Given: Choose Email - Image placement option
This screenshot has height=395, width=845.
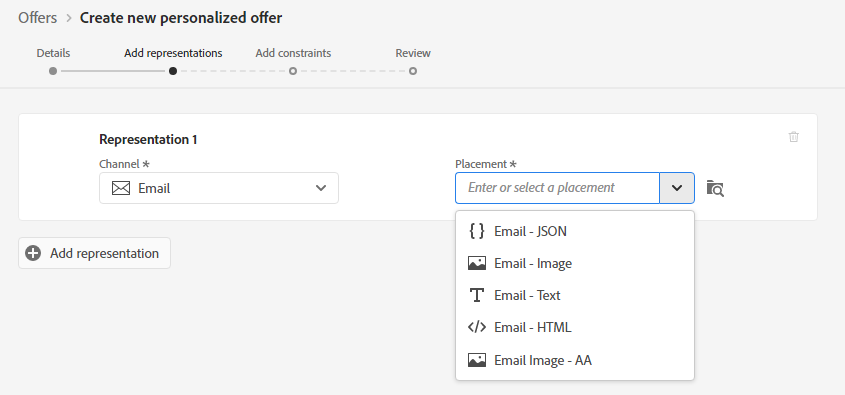Looking at the screenshot, I should point(575,264).
